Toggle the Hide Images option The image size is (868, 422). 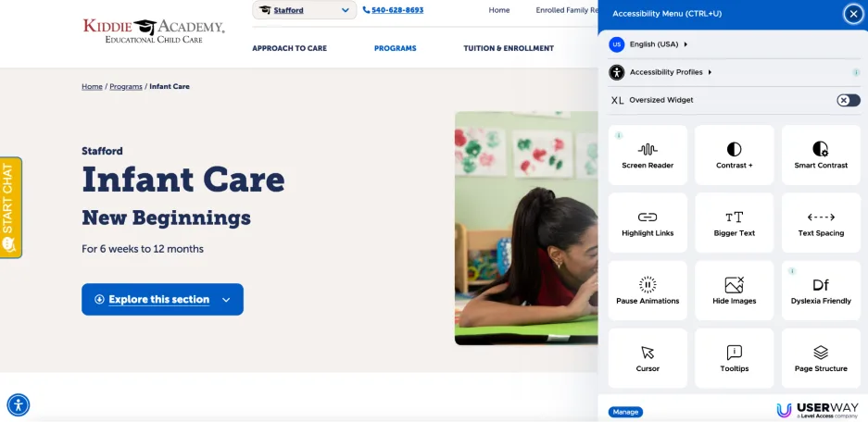[734, 291]
